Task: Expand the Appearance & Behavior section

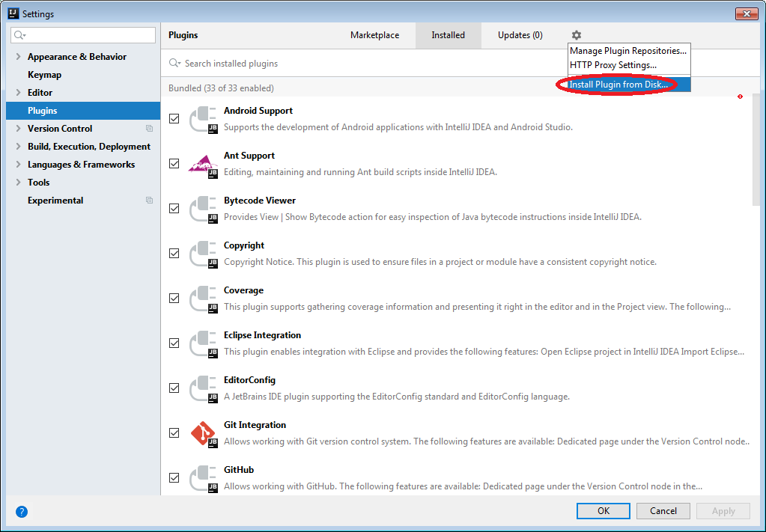Action: pyautogui.click(x=18, y=57)
